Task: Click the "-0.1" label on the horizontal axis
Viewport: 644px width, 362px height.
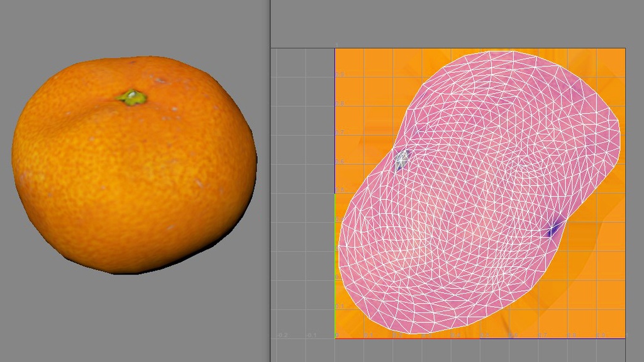Action: pyautogui.click(x=311, y=336)
